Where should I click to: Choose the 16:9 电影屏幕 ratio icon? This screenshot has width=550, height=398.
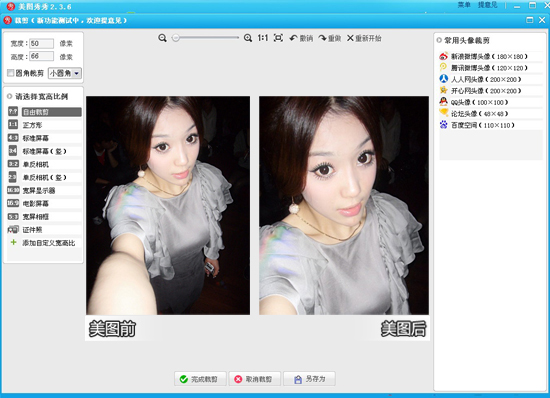pos(13,203)
